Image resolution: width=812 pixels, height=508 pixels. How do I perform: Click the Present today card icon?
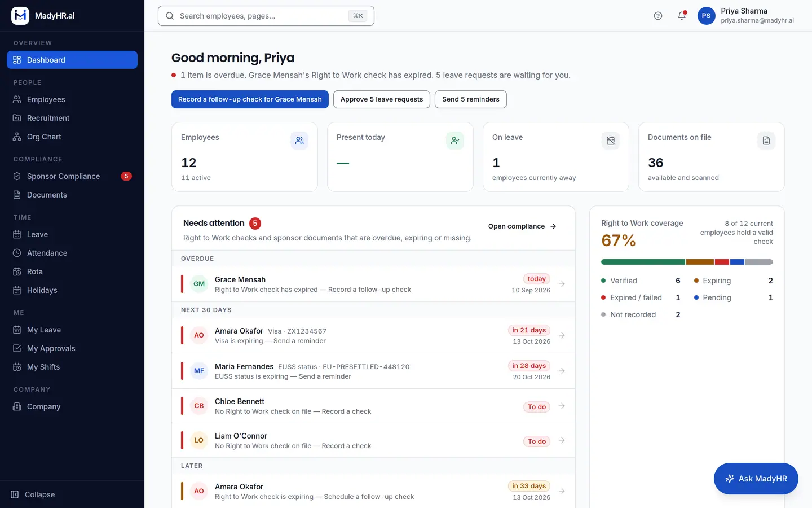[x=455, y=141]
